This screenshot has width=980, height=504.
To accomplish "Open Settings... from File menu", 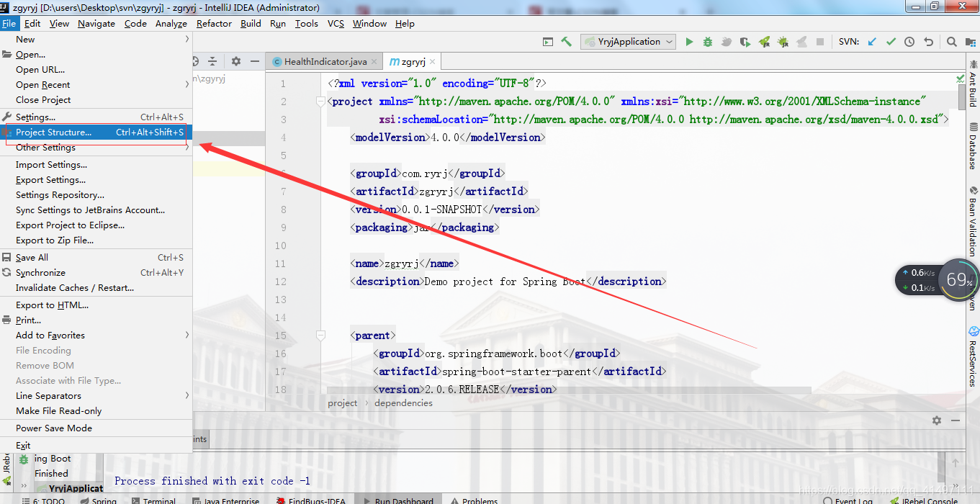I will pos(97,117).
